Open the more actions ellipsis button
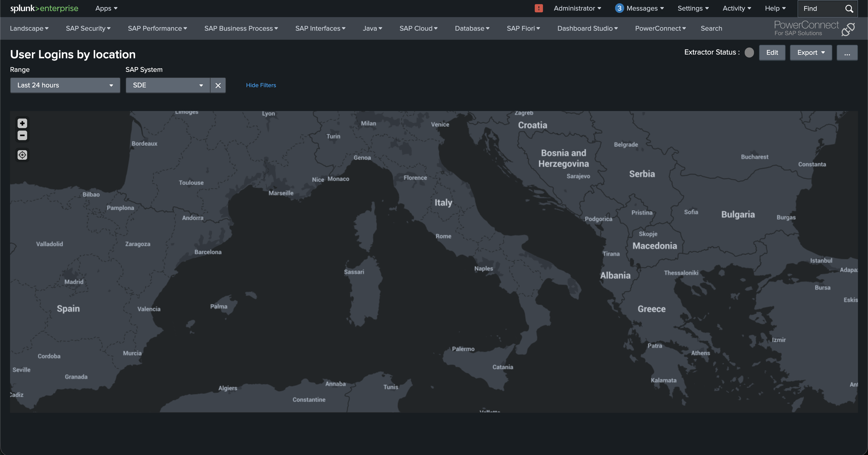 click(x=847, y=53)
